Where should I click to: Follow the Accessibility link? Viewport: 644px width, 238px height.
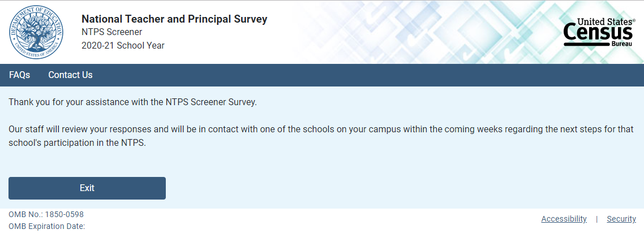[x=564, y=219]
